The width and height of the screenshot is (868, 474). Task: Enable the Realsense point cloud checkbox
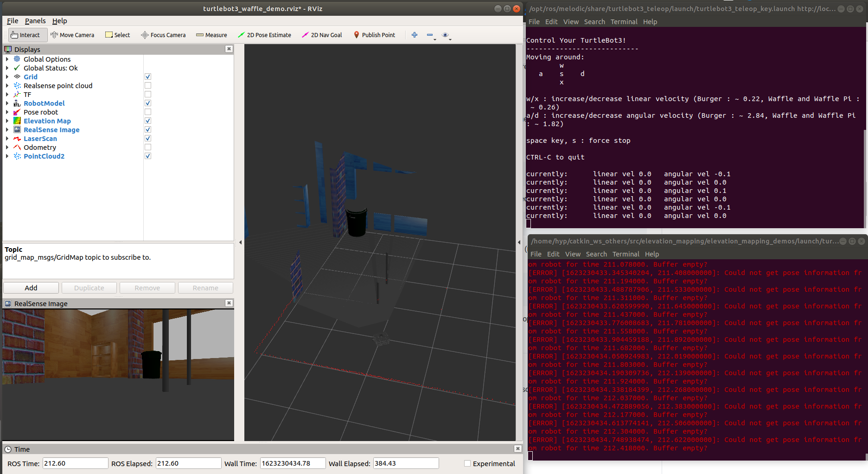pos(148,85)
